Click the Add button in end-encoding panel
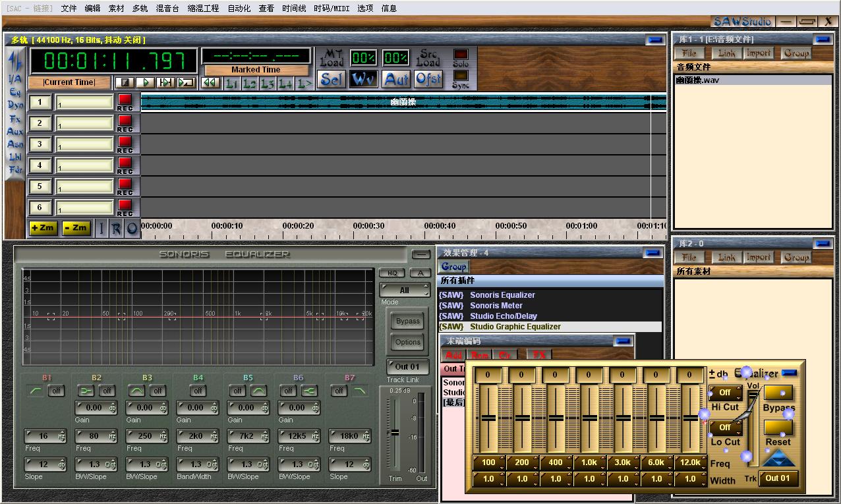This screenshot has width=841, height=504. pos(453,355)
